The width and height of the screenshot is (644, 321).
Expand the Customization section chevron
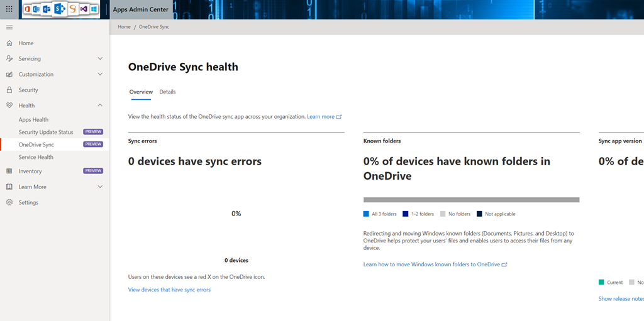point(100,75)
